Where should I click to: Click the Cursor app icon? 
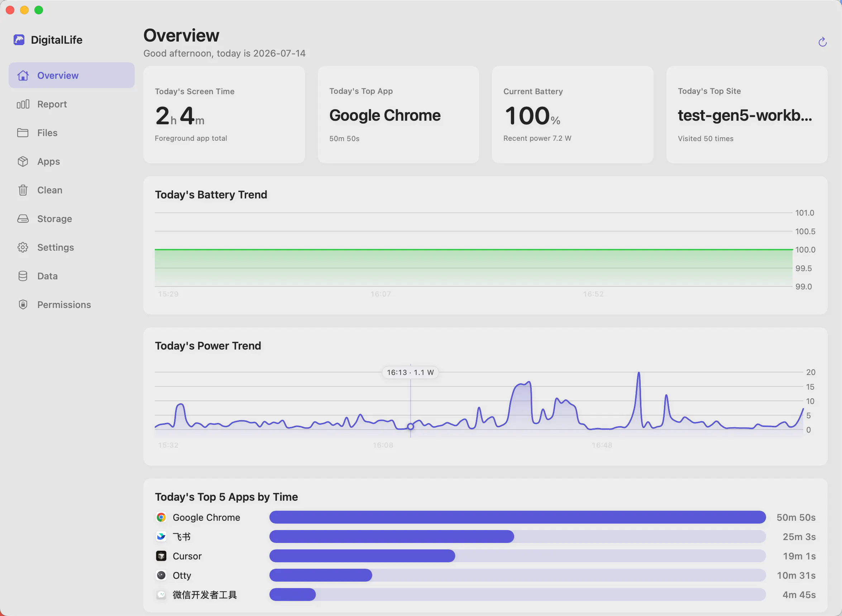coord(161,556)
